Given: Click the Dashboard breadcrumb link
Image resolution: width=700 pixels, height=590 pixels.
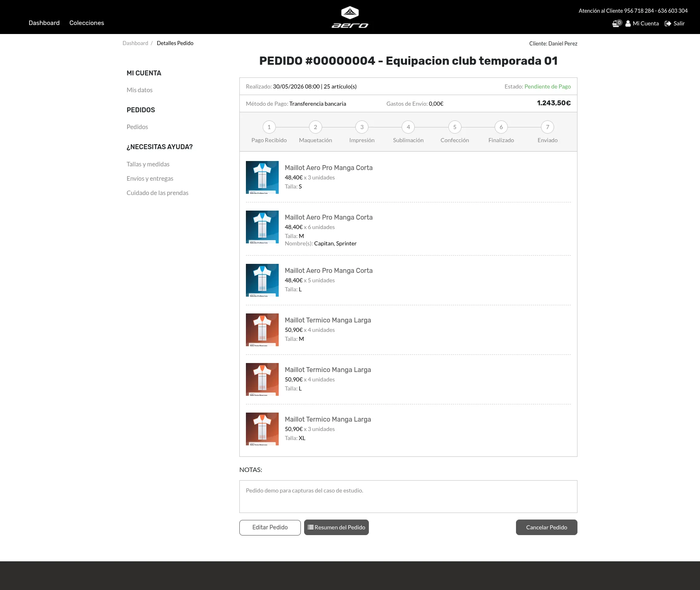Looking at the screenshot, I should pyautogui.click(x=135, y=43).
